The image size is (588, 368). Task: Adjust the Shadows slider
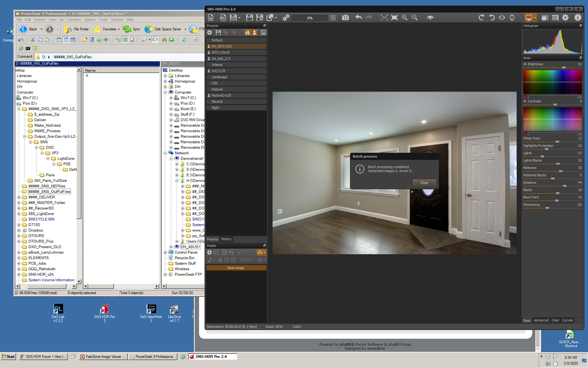click(x=564, y=186)
